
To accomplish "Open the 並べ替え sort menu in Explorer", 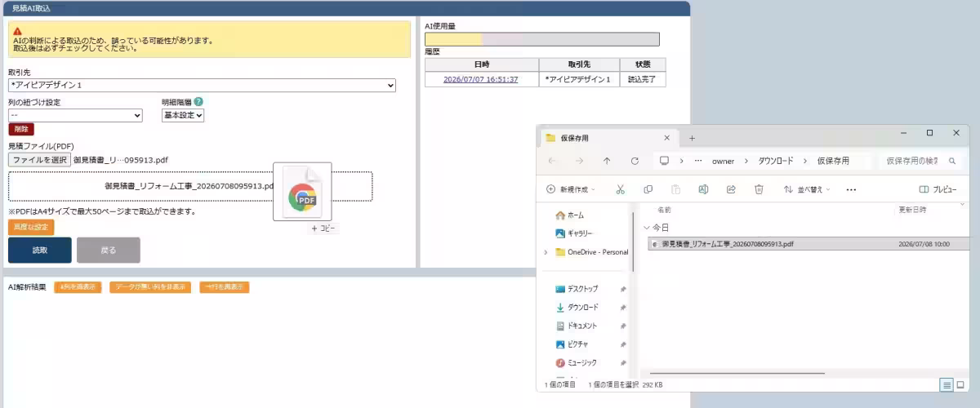I will pos(806,189).
